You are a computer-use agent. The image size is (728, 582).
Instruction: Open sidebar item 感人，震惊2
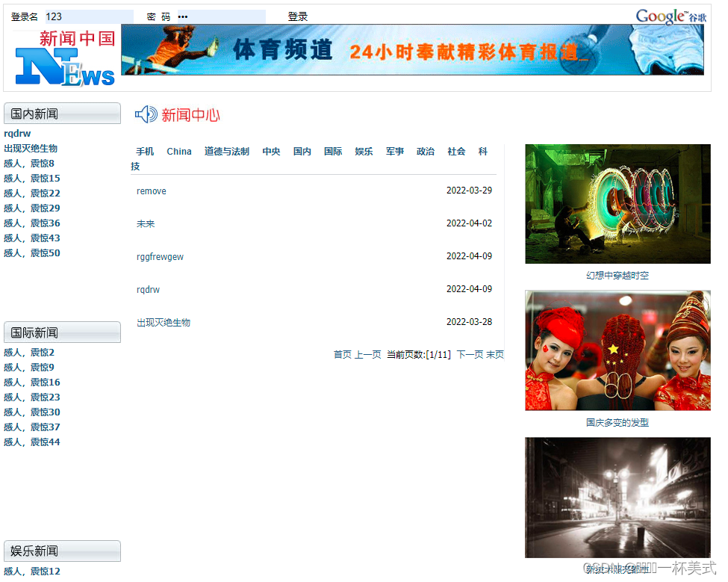(29, 353)
